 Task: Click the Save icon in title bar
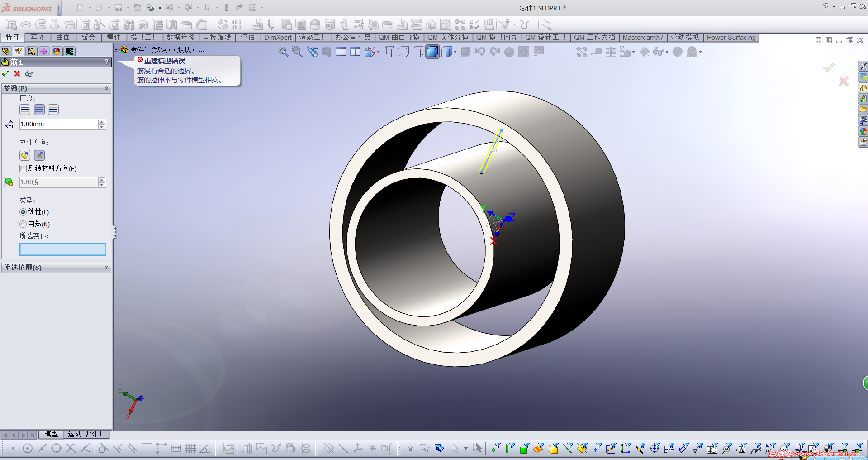119,8
